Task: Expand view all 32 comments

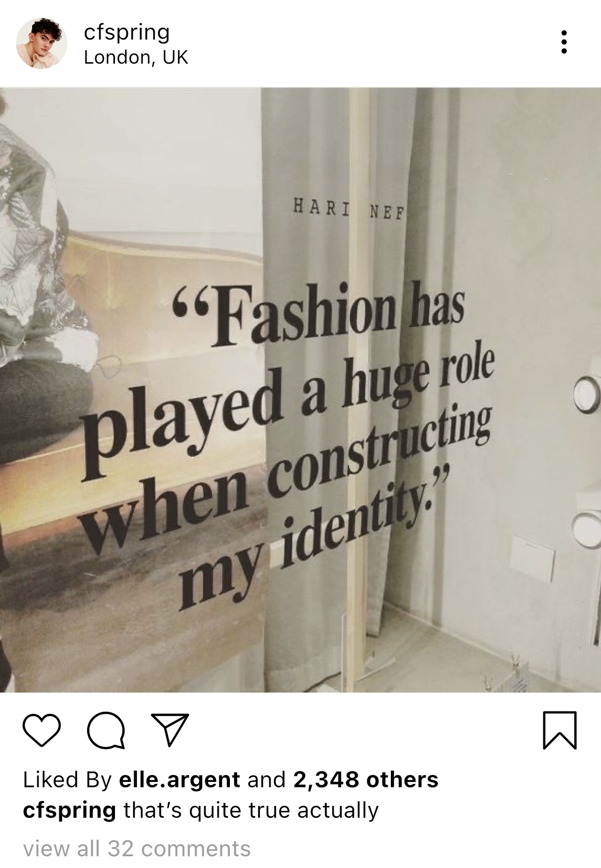Action: pyautogui.click(x=137, y=848)
